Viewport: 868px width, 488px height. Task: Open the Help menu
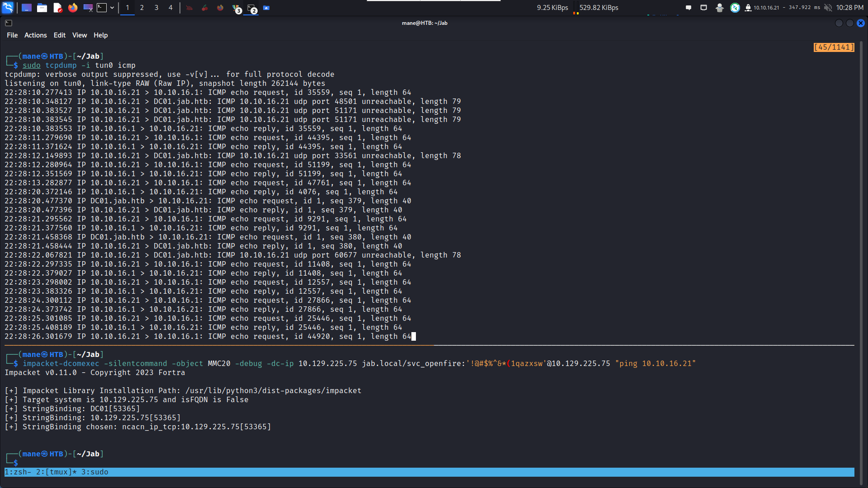pyautogui.click(x=100, y=35)
